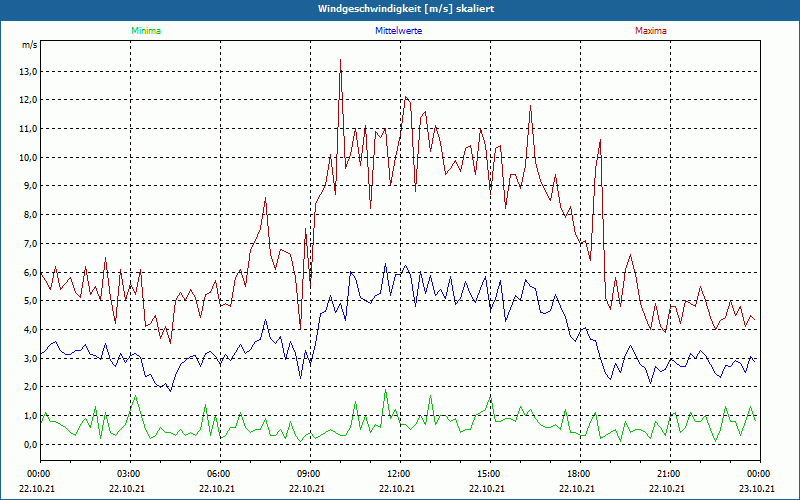Click the 23.10.21 date label
This screenshot has height=500, width=800.
[757, 488]
